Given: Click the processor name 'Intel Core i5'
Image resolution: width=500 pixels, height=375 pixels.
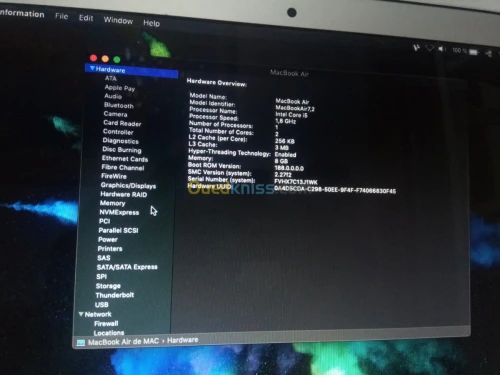Looking at the screenshot, I should 291,115.
